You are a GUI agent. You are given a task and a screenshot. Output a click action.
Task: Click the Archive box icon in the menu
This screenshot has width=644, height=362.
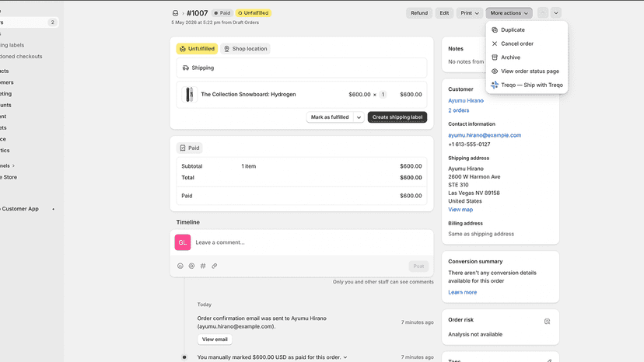[495, 57]
